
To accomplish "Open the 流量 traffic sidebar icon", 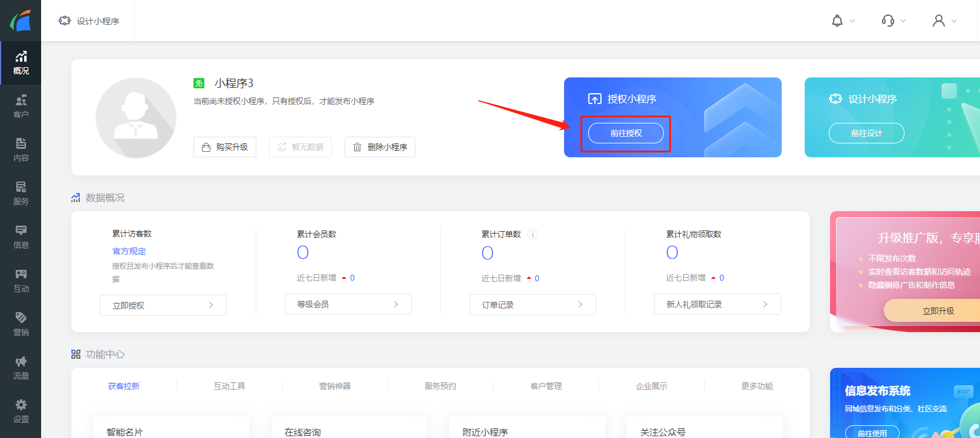I will (21, 368).
